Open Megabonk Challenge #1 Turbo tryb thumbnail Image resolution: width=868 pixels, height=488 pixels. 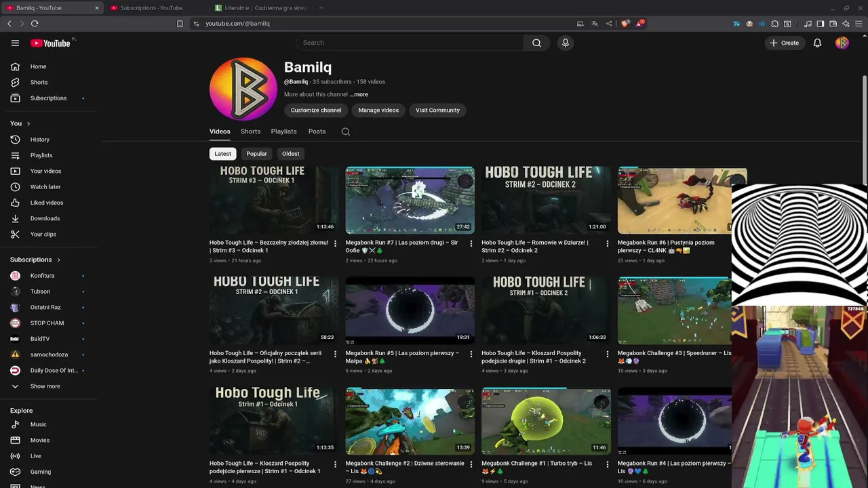pos(546,421)
